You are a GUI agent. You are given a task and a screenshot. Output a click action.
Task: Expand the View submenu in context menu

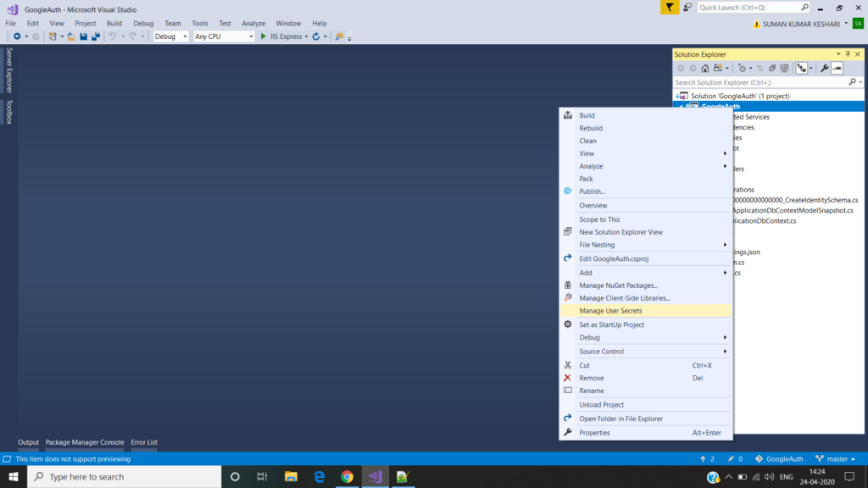pos(726,154)
